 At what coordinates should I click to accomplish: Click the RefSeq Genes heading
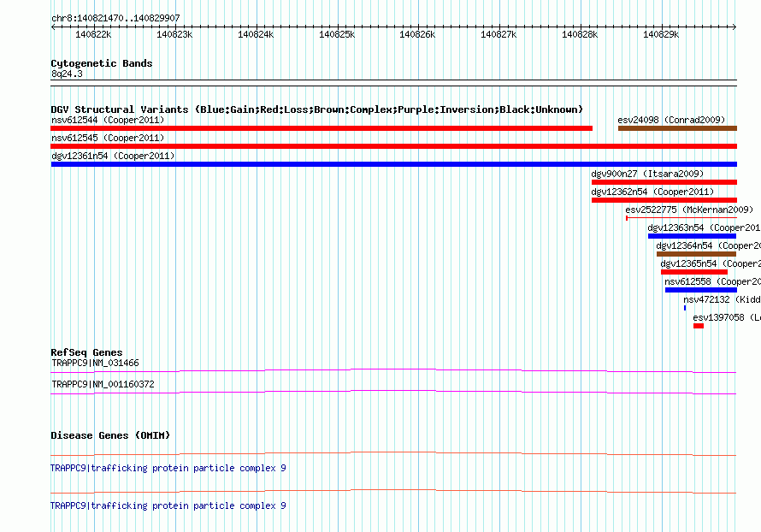pyautogui.click(x=86, y=352)
